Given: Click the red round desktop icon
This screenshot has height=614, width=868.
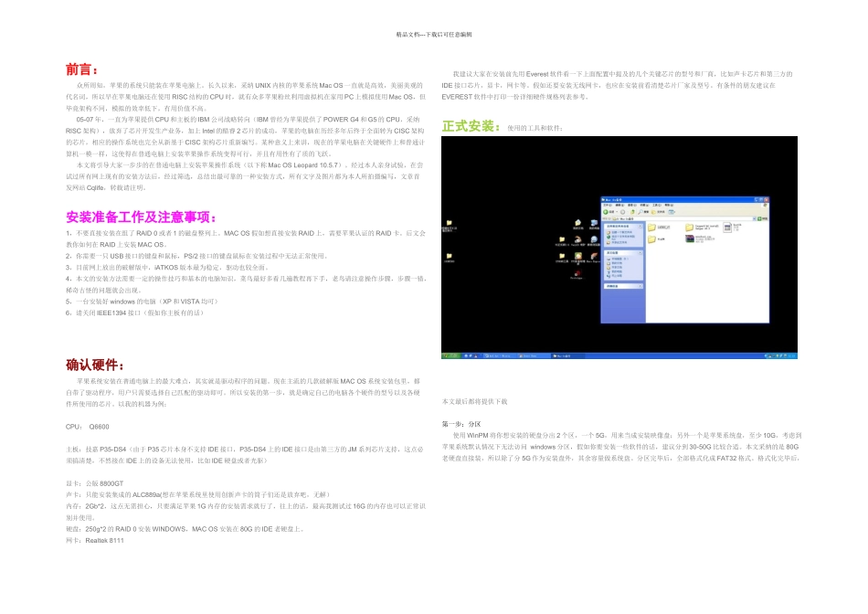Looking at the screenshot, I should [x=578, y=274].
